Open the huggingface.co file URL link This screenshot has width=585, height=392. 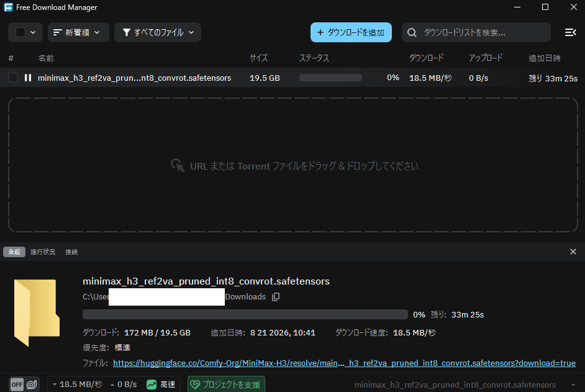pyautogui.click(x=344, y=363)
